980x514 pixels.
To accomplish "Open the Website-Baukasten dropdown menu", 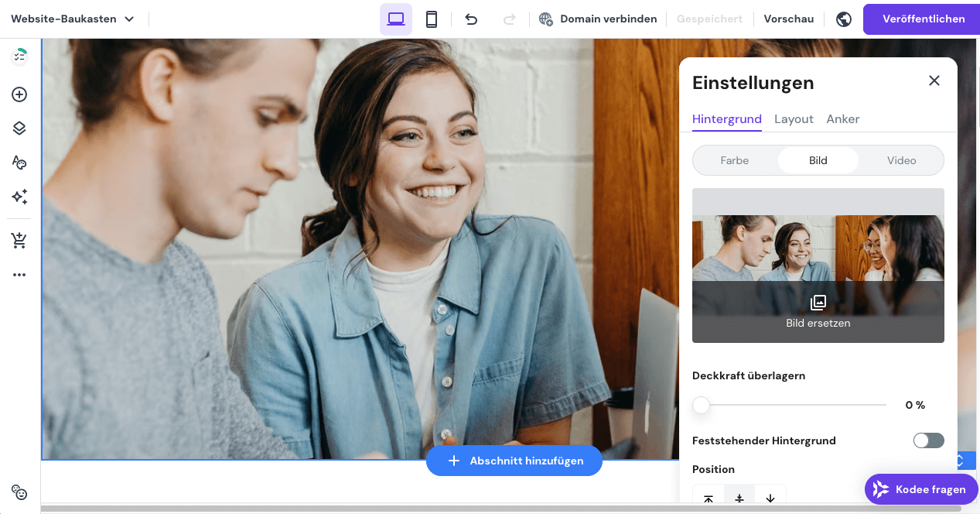I will (73, 19).
